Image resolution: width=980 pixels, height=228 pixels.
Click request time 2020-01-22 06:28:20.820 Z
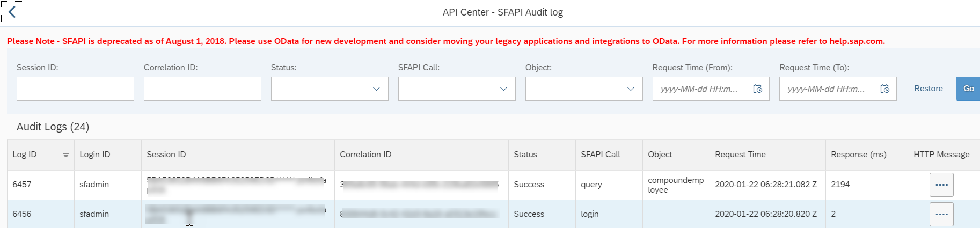pos(766,214)
